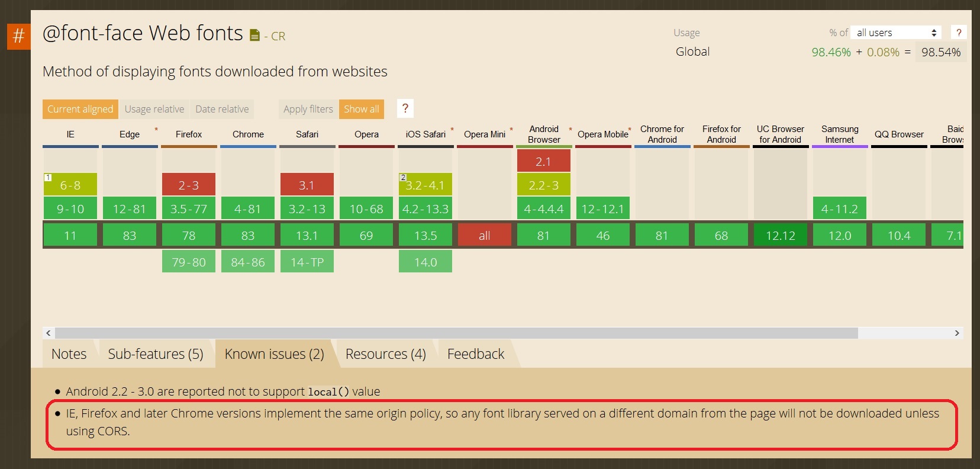Click the orange hash permalink icon
The image size is (980, 469).
(18, 36)
